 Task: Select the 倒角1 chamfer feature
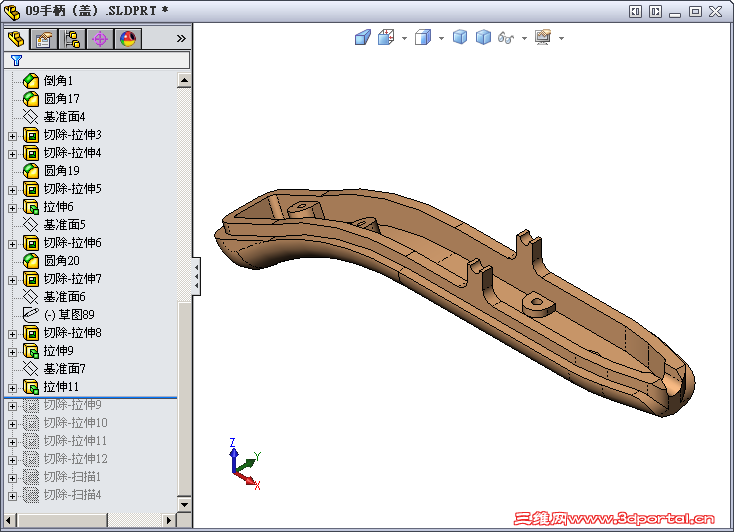pyautogui.click(x=58, y=81)
